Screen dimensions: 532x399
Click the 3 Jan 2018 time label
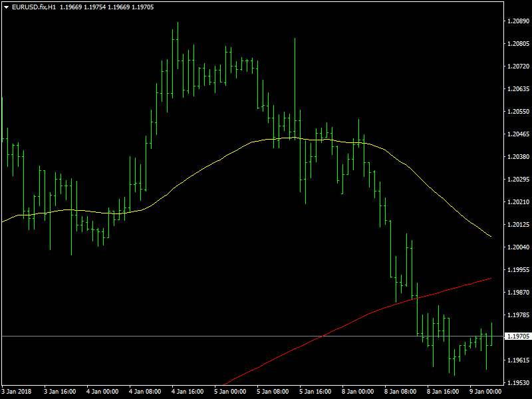pyautogui.click(x=16, y=392)
